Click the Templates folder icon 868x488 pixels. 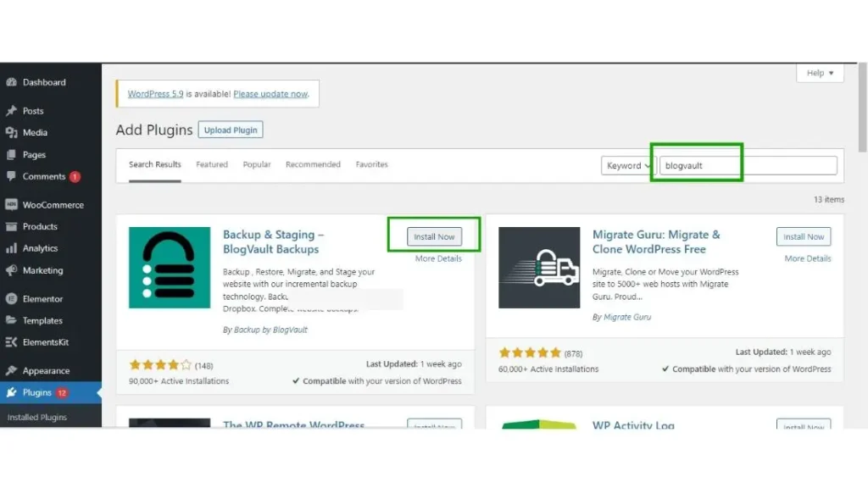pos(11,320)
